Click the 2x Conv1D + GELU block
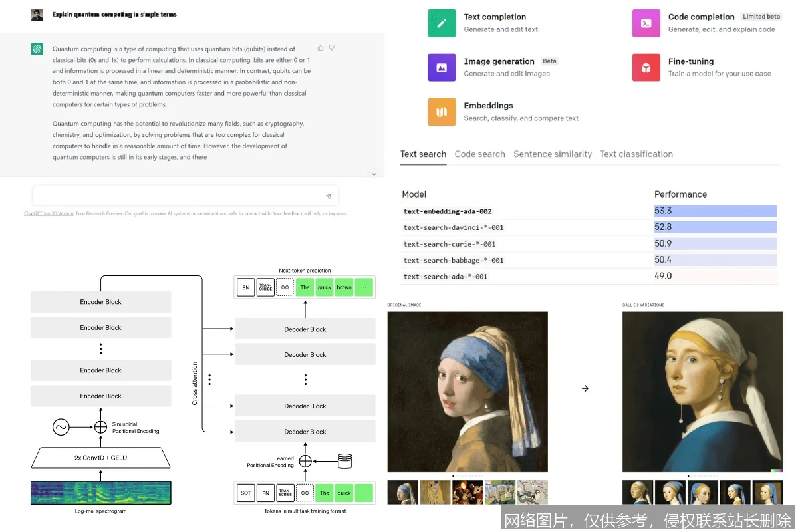Image resolution: width=798 pixels, height=532 pixels. 100,458
